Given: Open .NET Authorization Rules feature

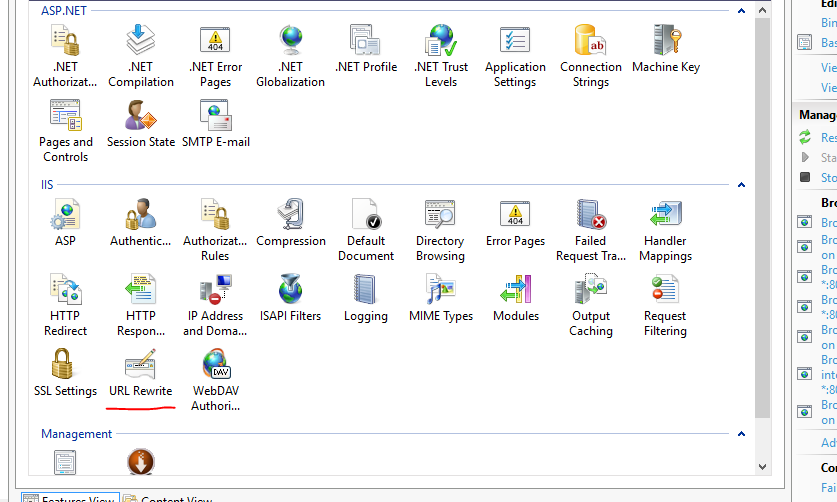Looking at the screenshot, I should pos(65,56).
